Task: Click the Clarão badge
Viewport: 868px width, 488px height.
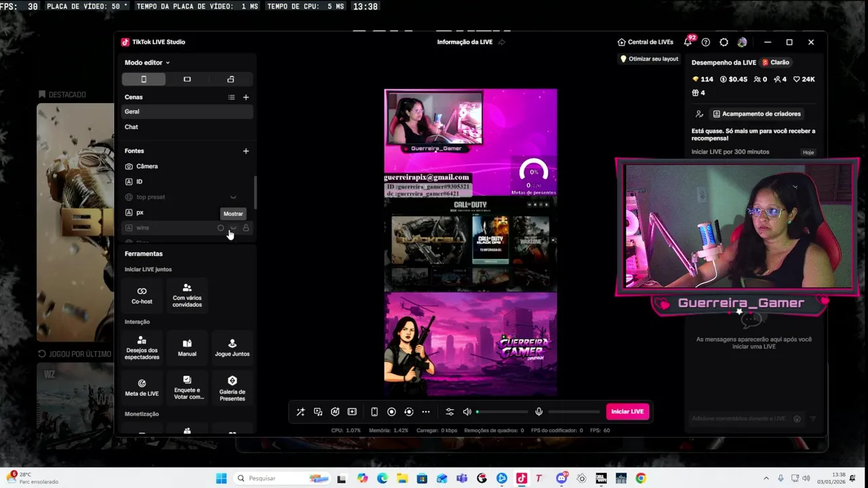Action: click(776, 62)
